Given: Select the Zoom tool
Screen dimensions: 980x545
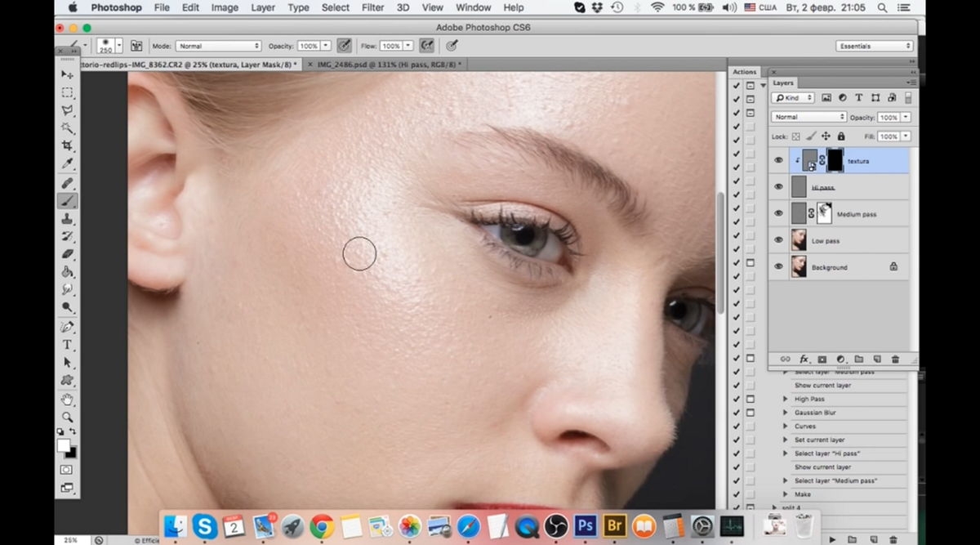Looking at the screenshot, I should point(68,418).
